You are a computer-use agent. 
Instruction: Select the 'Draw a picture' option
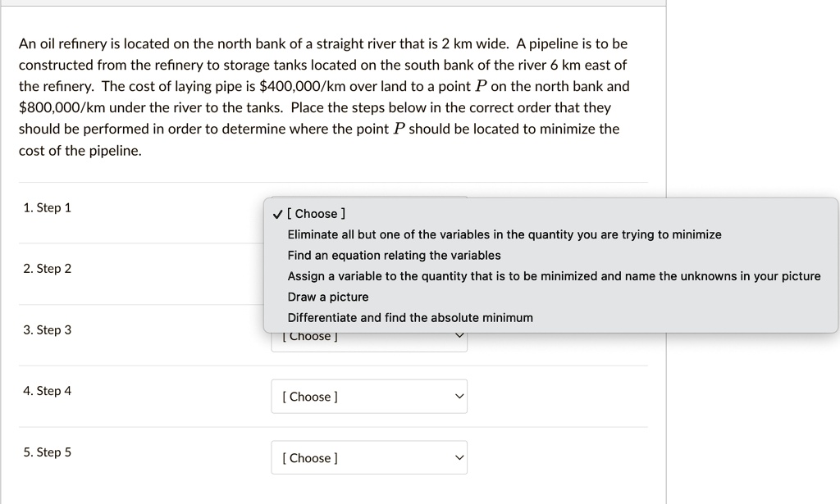point(327,297)
